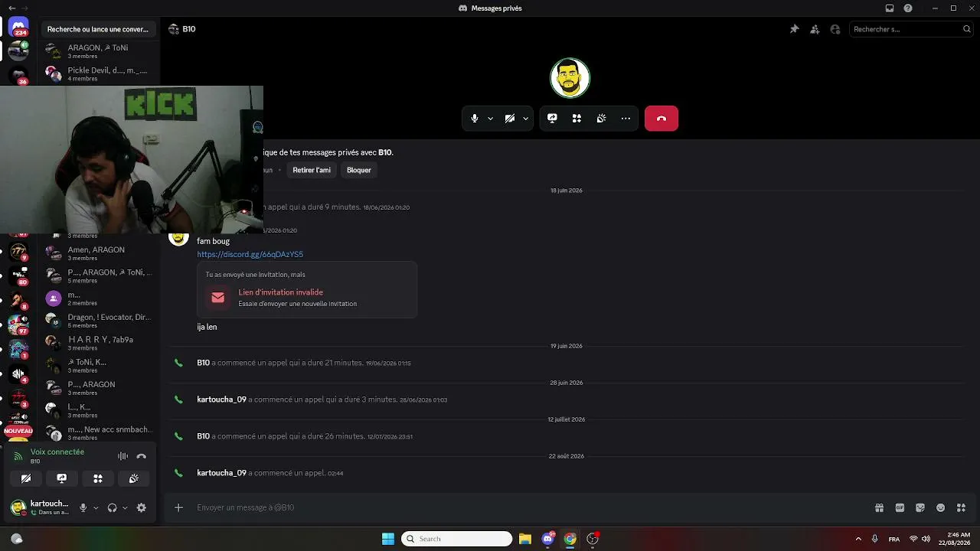The image size is (980, 551).
Task: Click the 'Voix connectée' status text
Action: tap(57, 452)
